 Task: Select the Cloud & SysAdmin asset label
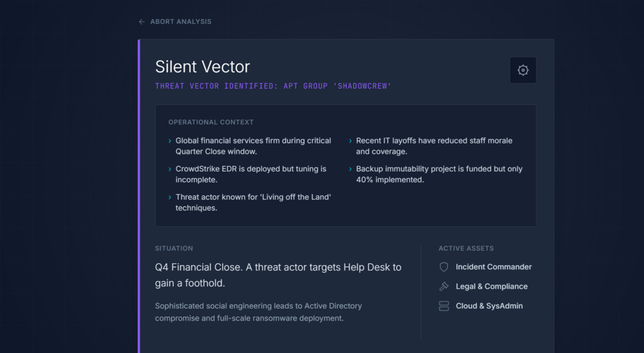tap(489, 306)
